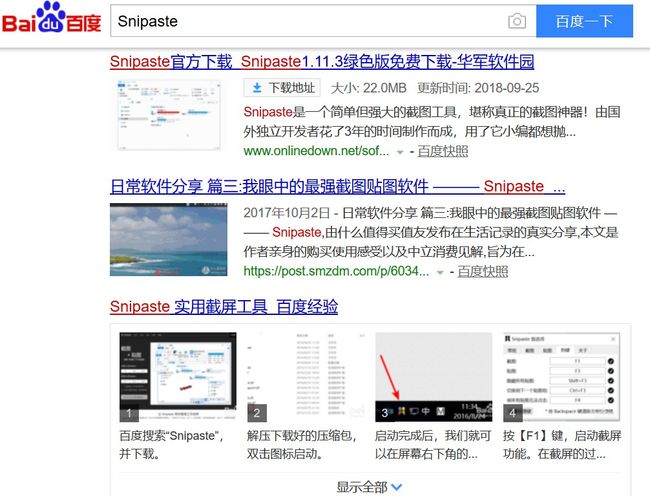The image size is (650, 496).
Task: Click text 2017年10月2日 in smzdm snippet
Action: point(286,213)
